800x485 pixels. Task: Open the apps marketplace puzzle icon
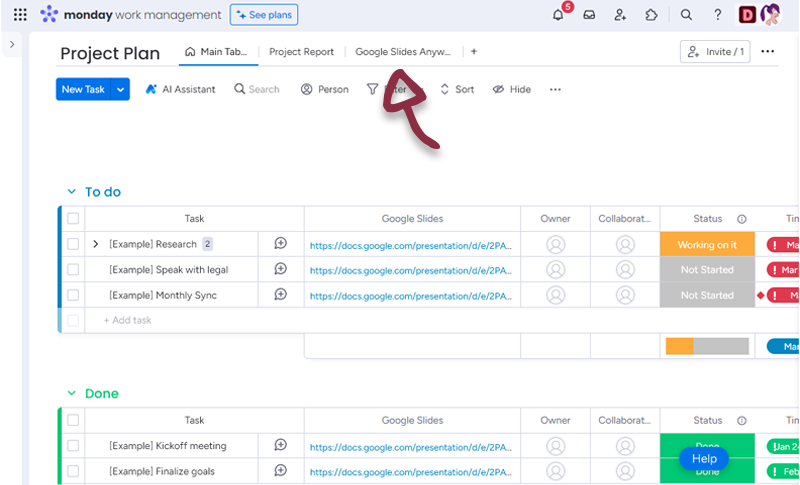click(x=651, y=15)
